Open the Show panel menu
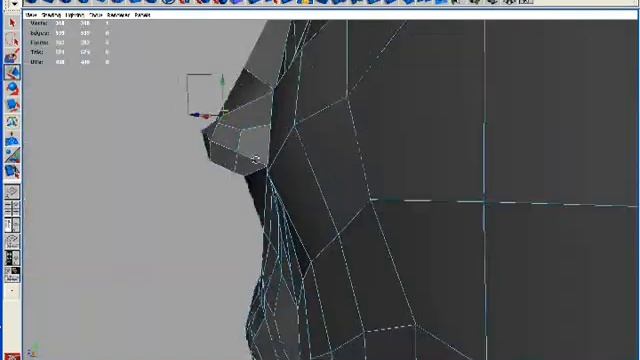The height and width of the screenshot is (360, 640). coord(96,15)
